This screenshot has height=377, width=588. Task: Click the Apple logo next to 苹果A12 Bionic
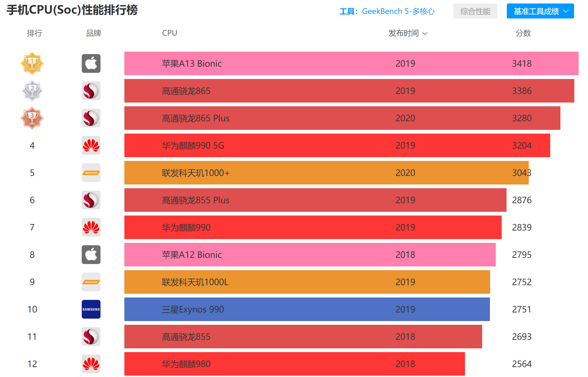point(91,255)
